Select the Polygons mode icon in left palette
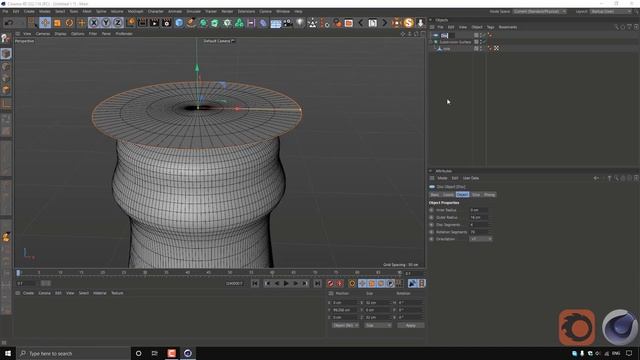640x360 pixels. [x=6, y=89]
